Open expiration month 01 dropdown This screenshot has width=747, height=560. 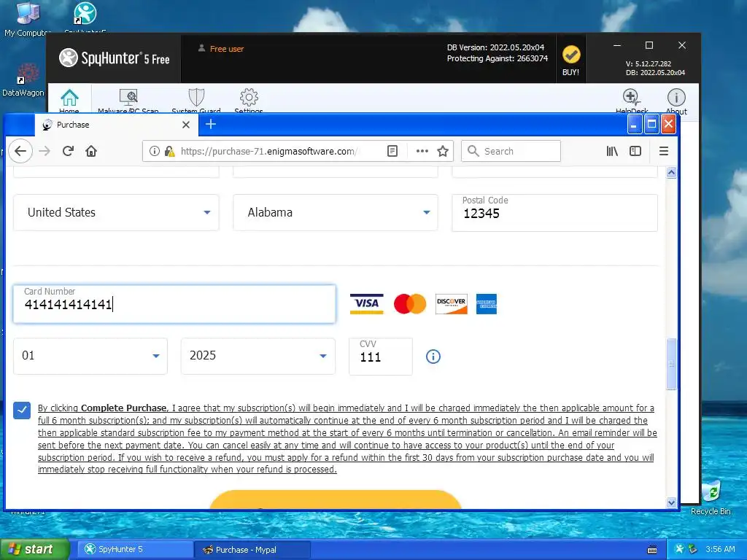(x=90, y=356)
